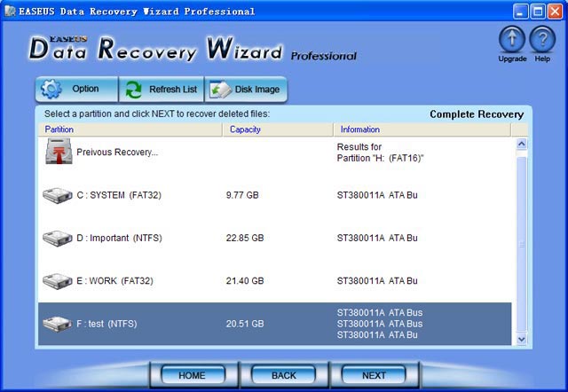568x392 pixels.
Task: Click the 9.77 GB capacity value
Action: pyautogui.click(x=242, y=195)
